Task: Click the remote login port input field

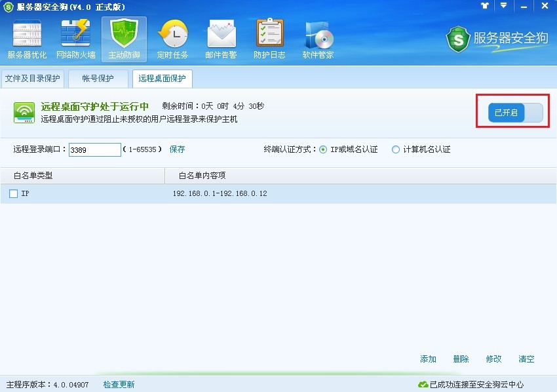Action: tap(94, 149)
